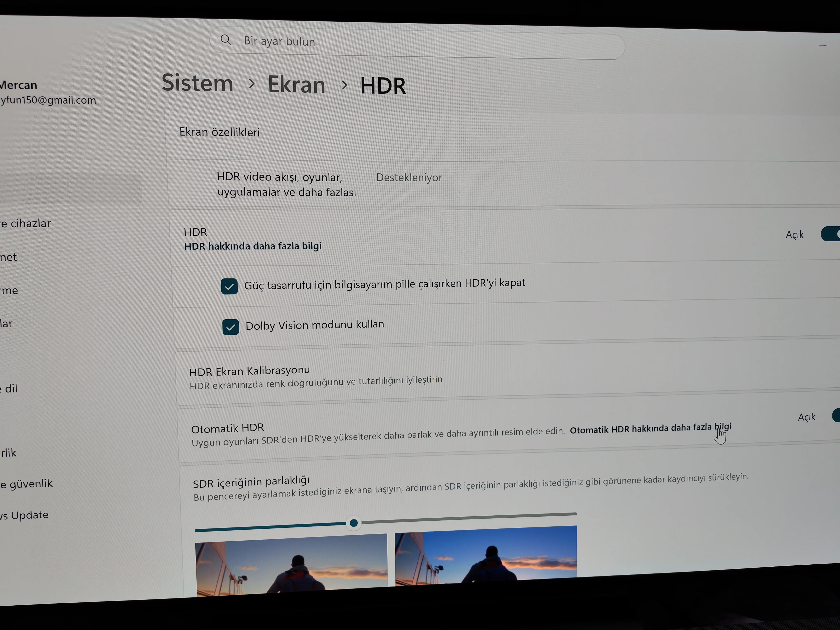Uncheck Dolby Vision modunu kullan checkbox
The width and height of the screenshot is (840, 630).
[231, 327]
